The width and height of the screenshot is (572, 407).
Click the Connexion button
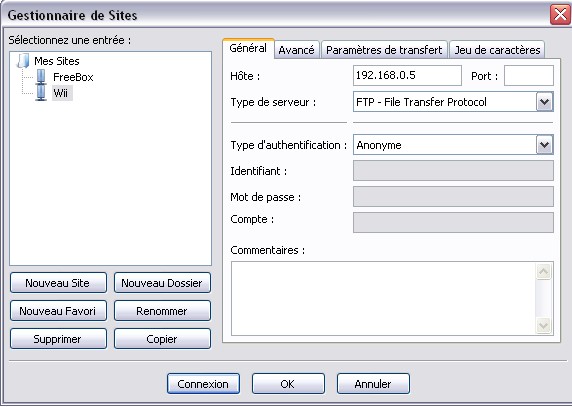(x=203, y=384)
